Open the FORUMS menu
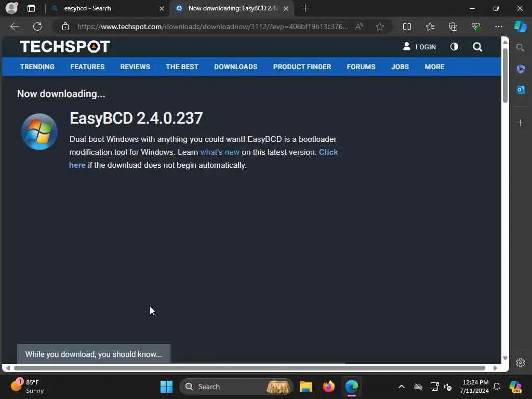Image resolution: width=532 pixels, height=399 pixels. (361, 67)
